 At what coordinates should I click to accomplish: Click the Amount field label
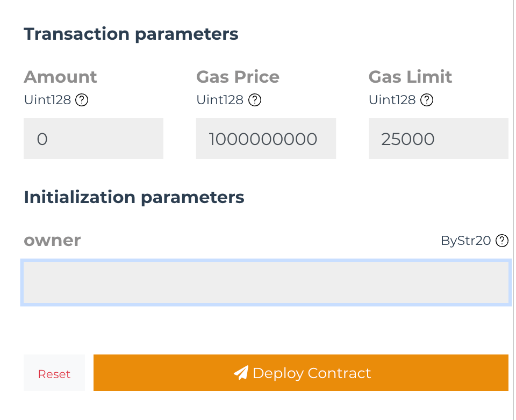coord(60,77)
